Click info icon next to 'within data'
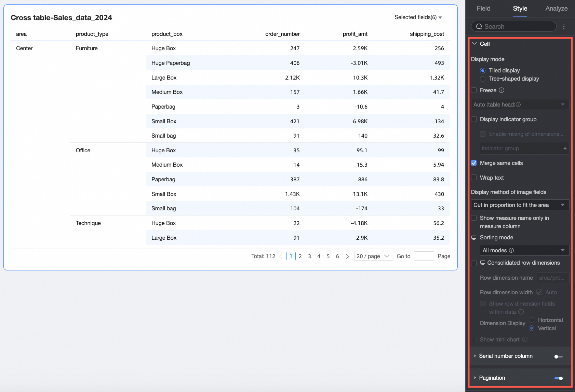The height and width of the screenshot is (392, 575). click(521, 312)
